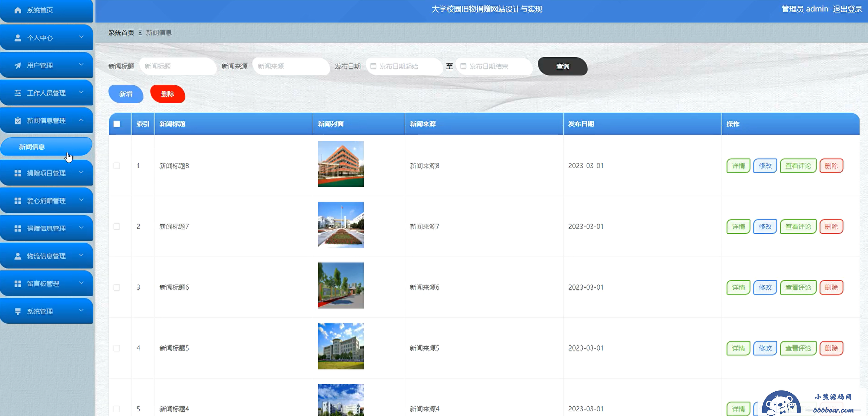Click the paper plane icon beside 用户管理

click(18, 65)
